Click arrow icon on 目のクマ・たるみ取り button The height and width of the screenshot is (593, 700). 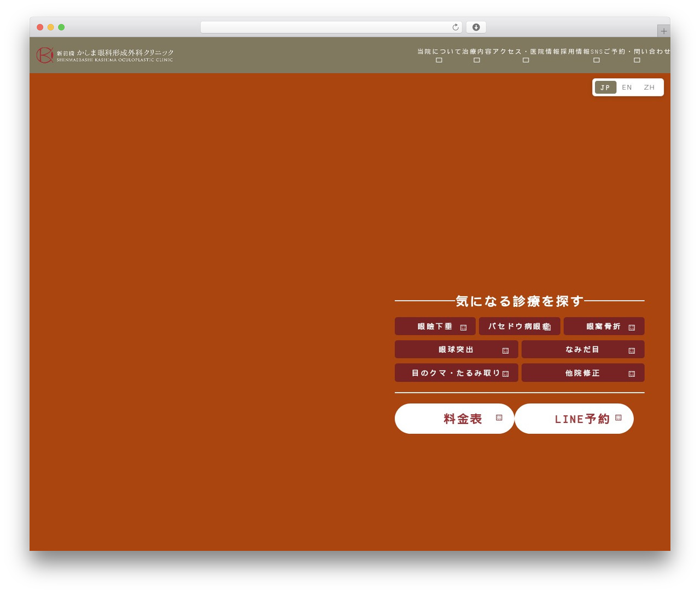505,374
